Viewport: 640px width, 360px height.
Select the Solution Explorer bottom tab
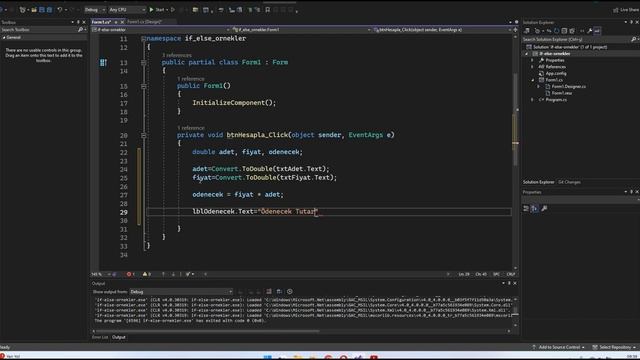click(x=539, y=182)
